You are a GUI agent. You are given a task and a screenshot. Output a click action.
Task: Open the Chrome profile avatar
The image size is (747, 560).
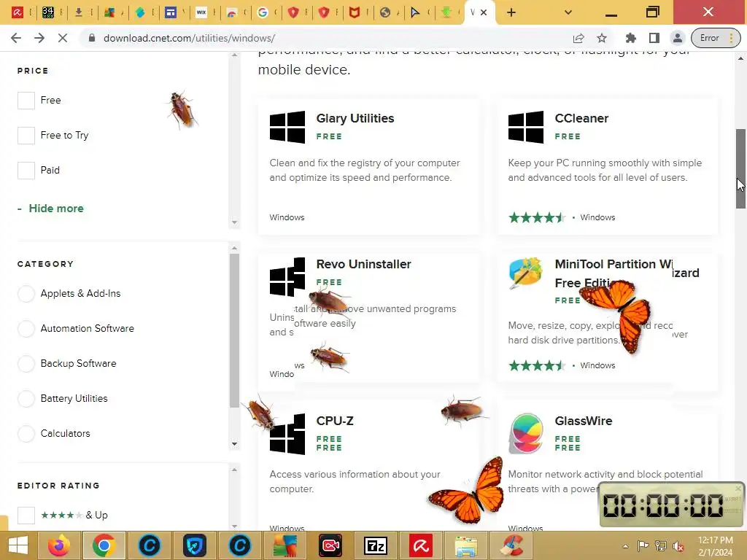(x=678, y=38)
